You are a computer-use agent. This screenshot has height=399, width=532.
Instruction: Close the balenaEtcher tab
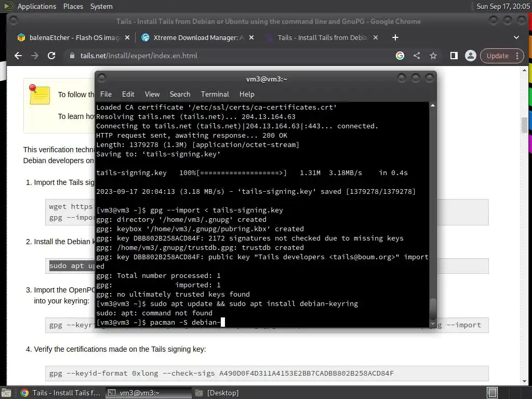[x=127, y=37]
